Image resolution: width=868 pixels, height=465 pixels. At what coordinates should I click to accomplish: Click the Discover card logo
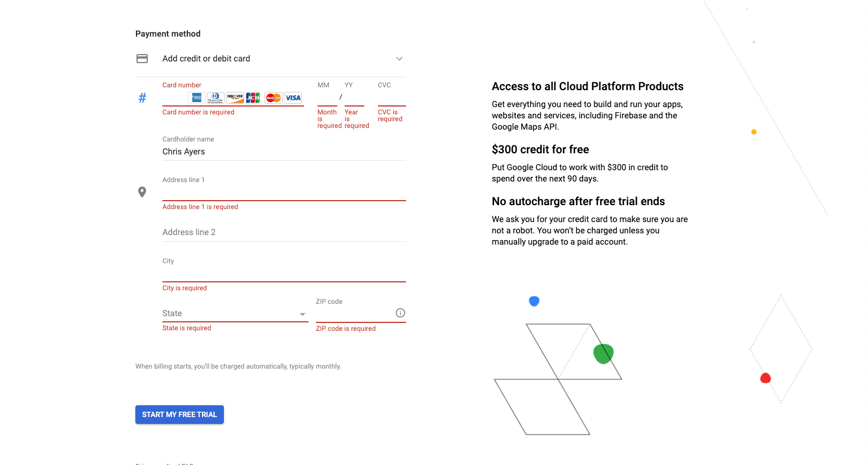tap(235, 98)
